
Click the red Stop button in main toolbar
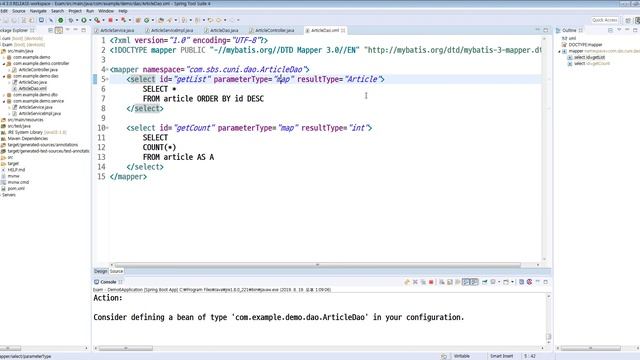pyautogui.click(x=110, y=20)
